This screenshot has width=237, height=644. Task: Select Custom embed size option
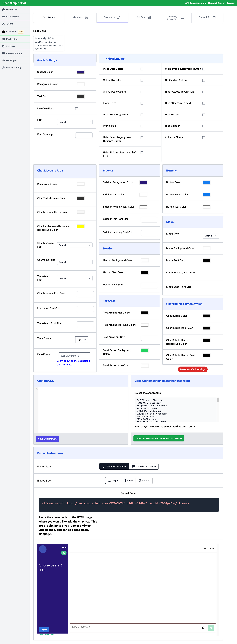click(x=144, y=480)
